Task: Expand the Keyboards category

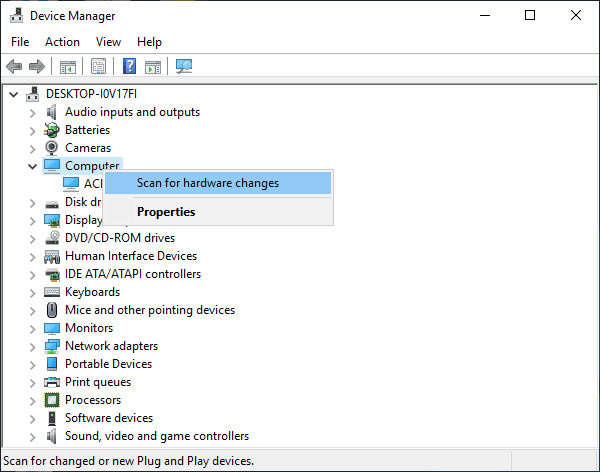Action: tap(33, 293)
